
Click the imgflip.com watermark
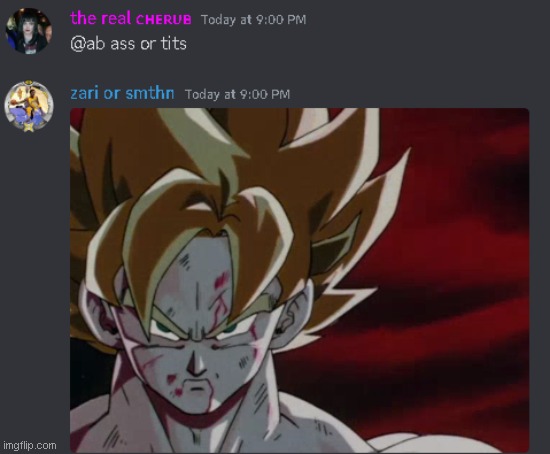29,446
